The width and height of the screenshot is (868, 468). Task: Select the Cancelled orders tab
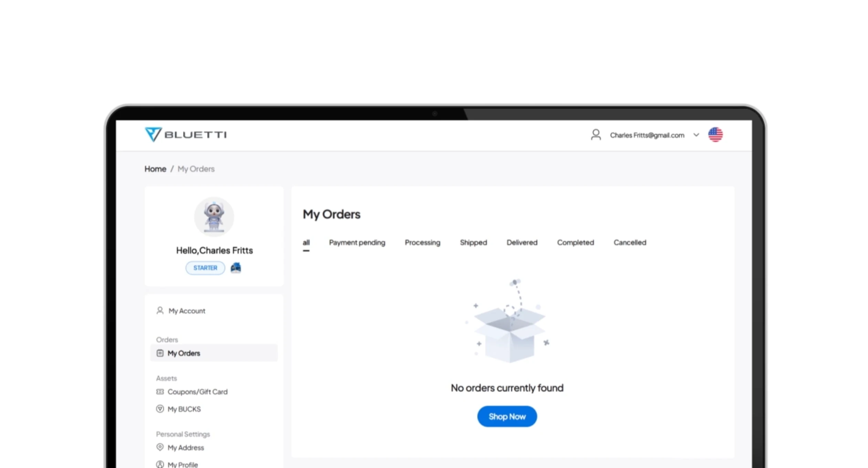pyautogui.click(x=630, y=243)
